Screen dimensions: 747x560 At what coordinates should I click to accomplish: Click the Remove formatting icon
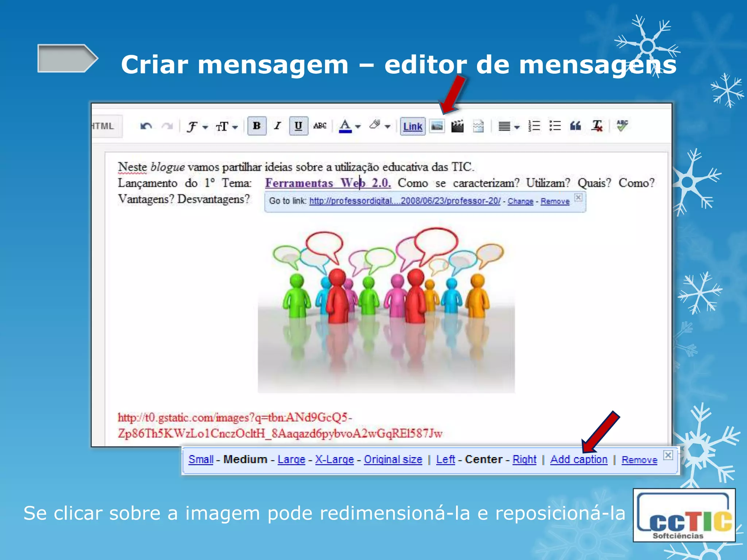coord(597,126)
